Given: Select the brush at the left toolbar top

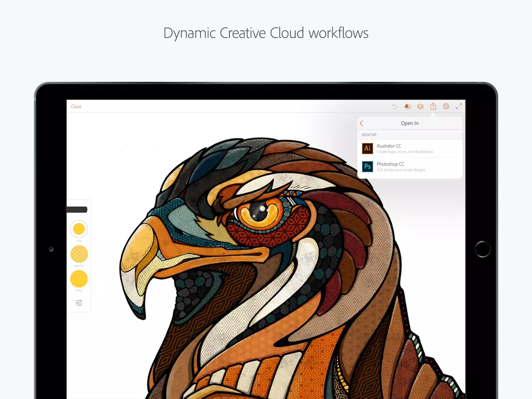Looking at the screenshot, I should pyautogui.click(x=77, y=210).
